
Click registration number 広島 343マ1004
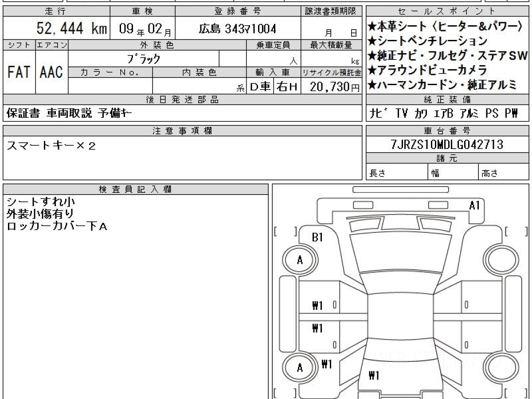point(238,29)
